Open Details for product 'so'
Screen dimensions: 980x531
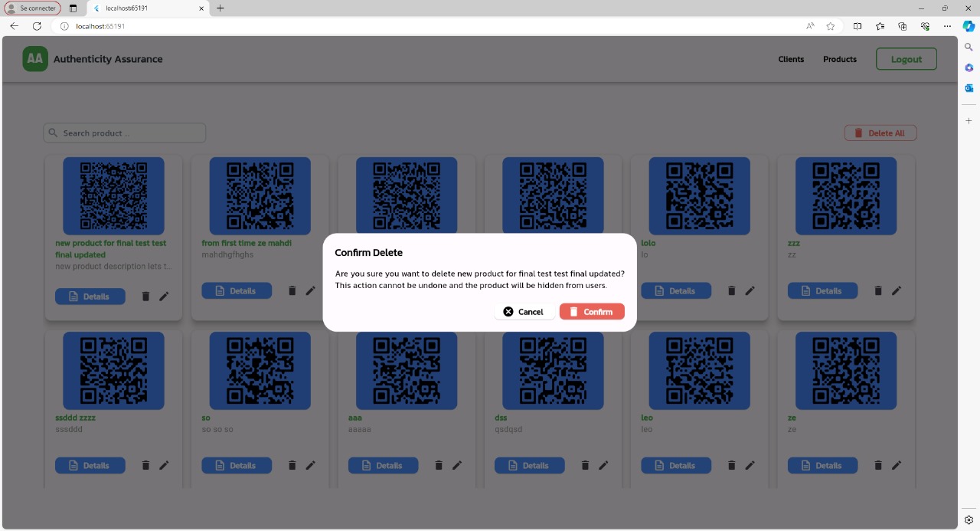click(237, 465)
